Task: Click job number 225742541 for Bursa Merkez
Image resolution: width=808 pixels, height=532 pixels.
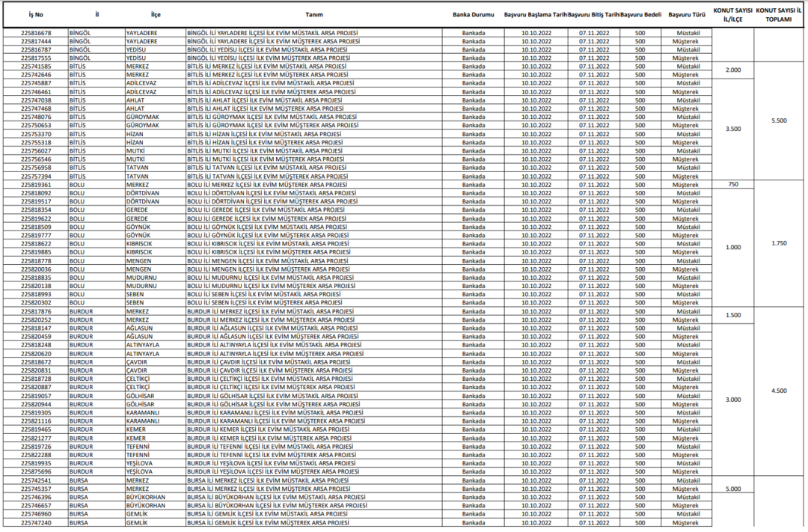Action: pyautogui.click(x=35, y=480)
